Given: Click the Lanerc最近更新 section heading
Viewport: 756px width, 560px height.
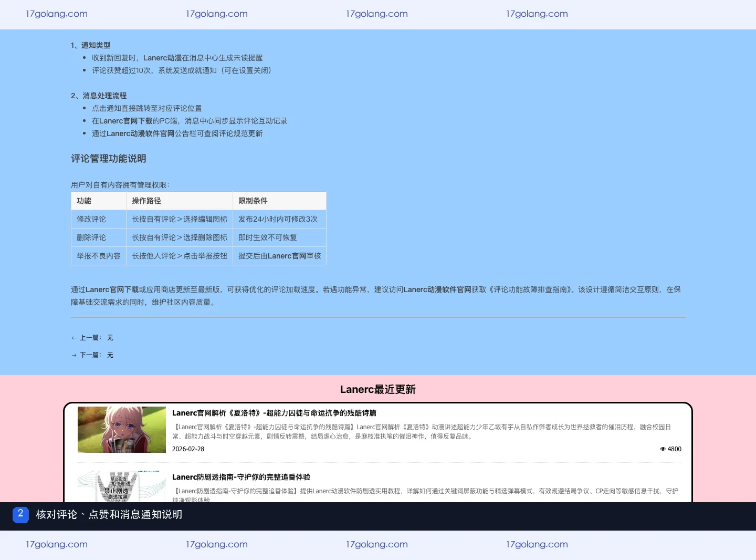Looking at the screenshot, I should point(378,389).
